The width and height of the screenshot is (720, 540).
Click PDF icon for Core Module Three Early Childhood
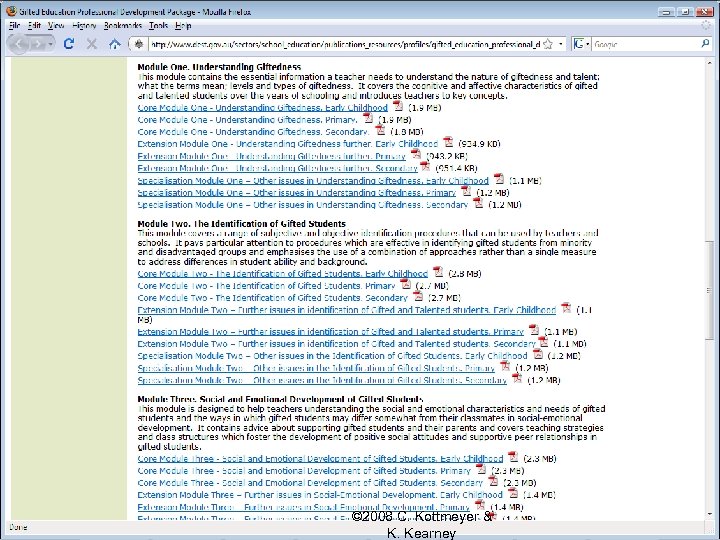pyautogui.click(x=513, y=457)
